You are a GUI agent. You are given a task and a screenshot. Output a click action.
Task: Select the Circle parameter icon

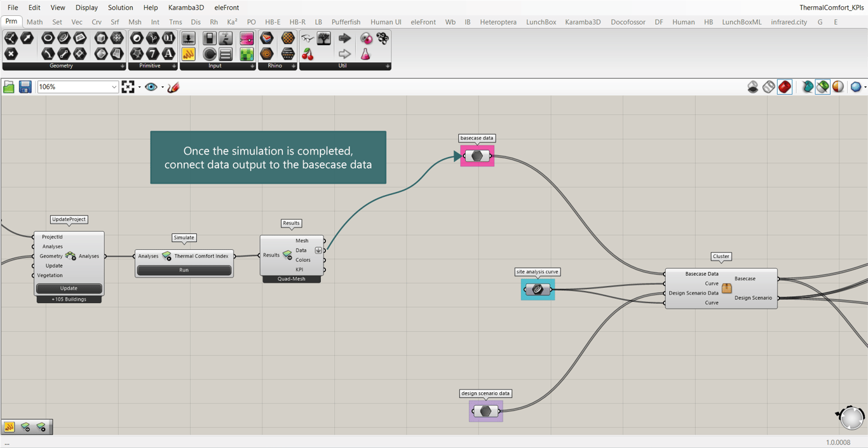[x=48, y=38]
